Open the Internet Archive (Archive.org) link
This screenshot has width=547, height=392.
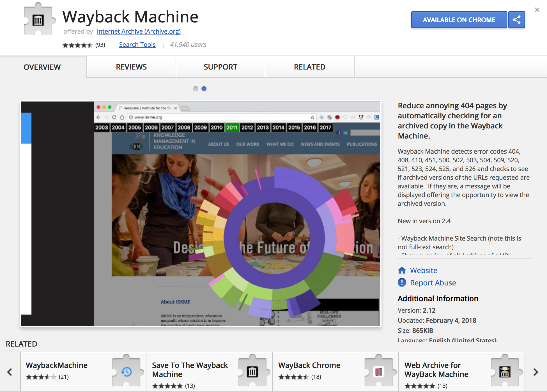(x=139, y=31)
